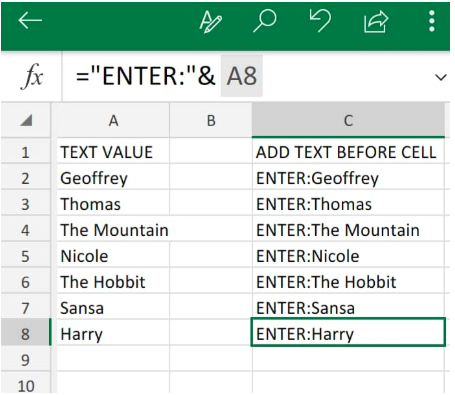This screenshot has height=395, width=455.
Task: Open the search magnifier icon
Action: point(265,21)
